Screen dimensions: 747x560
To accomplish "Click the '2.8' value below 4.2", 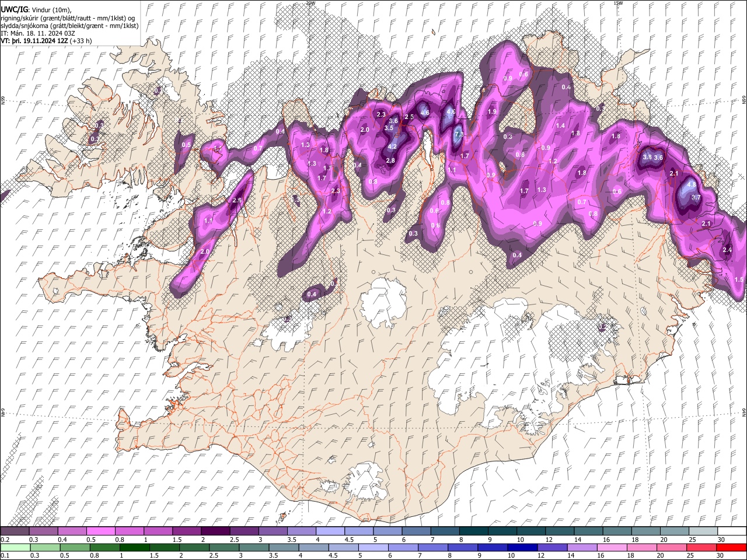I will [x=390, y=160].
